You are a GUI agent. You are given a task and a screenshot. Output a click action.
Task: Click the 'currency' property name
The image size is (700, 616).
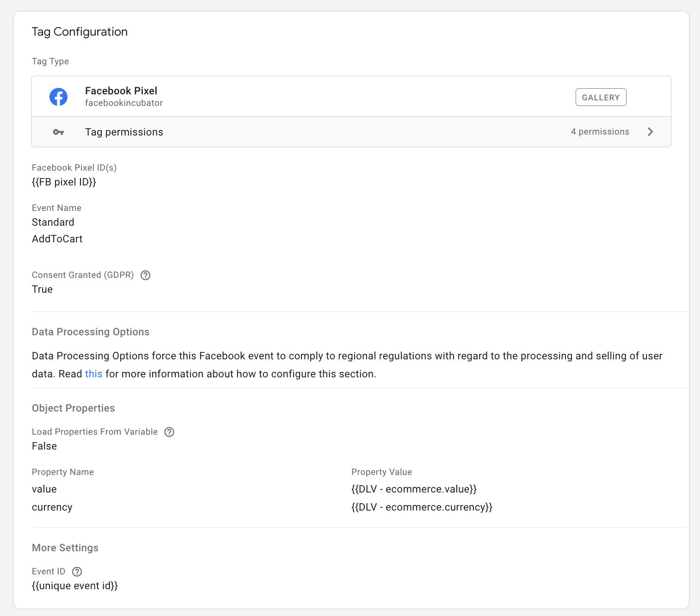pos(52,507)
